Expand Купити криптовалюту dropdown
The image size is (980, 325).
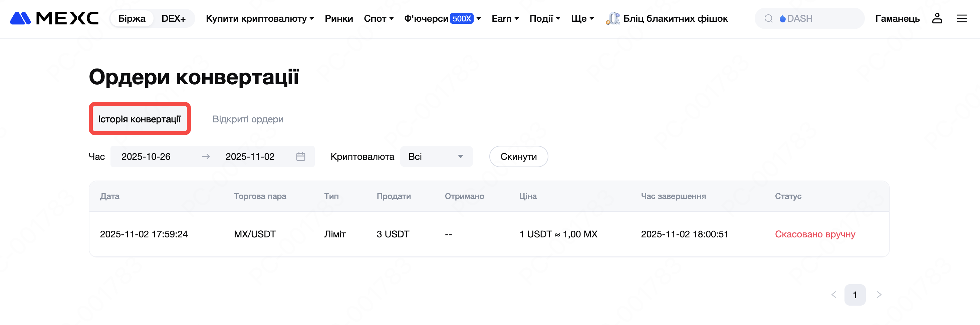(259, 18)
